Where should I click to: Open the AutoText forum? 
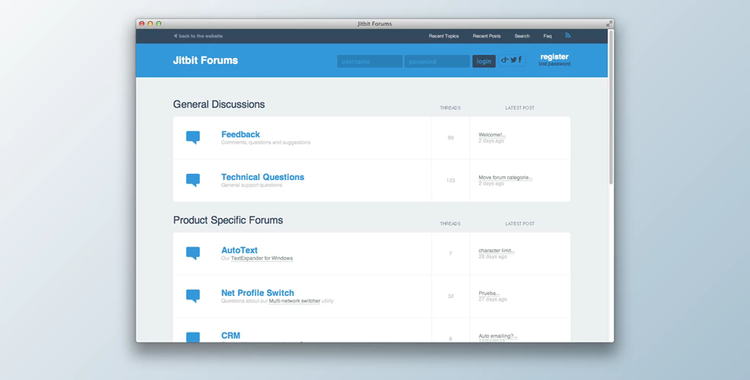coord(239,250)
